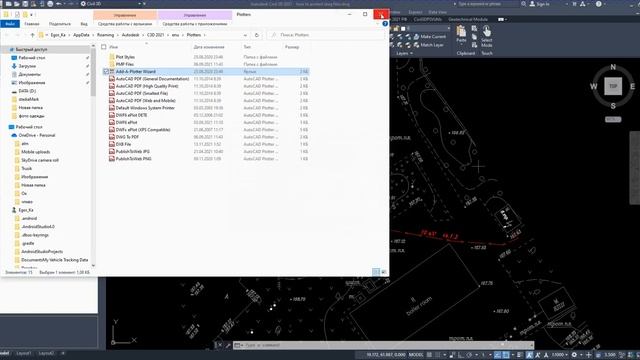Click the S compass direction on ViewCube
The image size is (640, 360).
coord(613,106)
